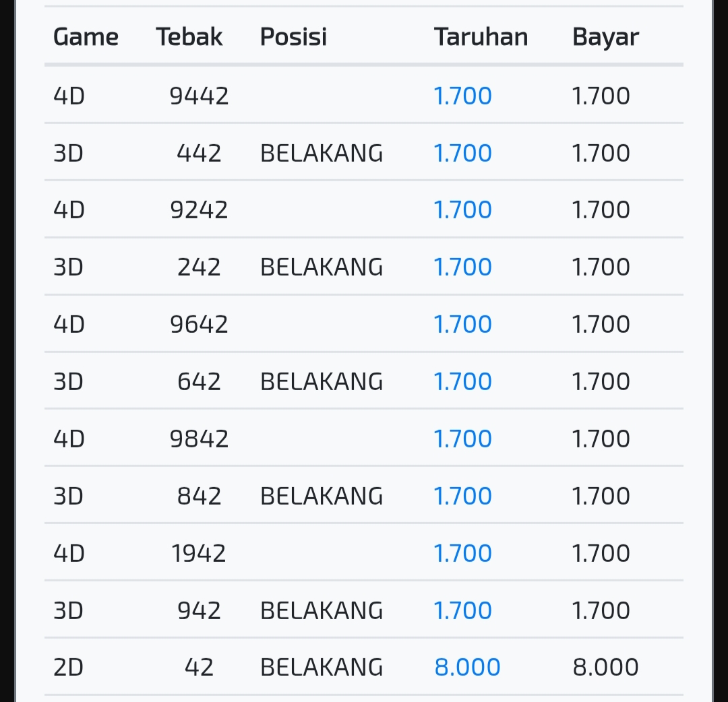Click the Taruhan column header
The width and height of the screenshot is (728, 702).
pyautogui.click(x=481, y=37)
